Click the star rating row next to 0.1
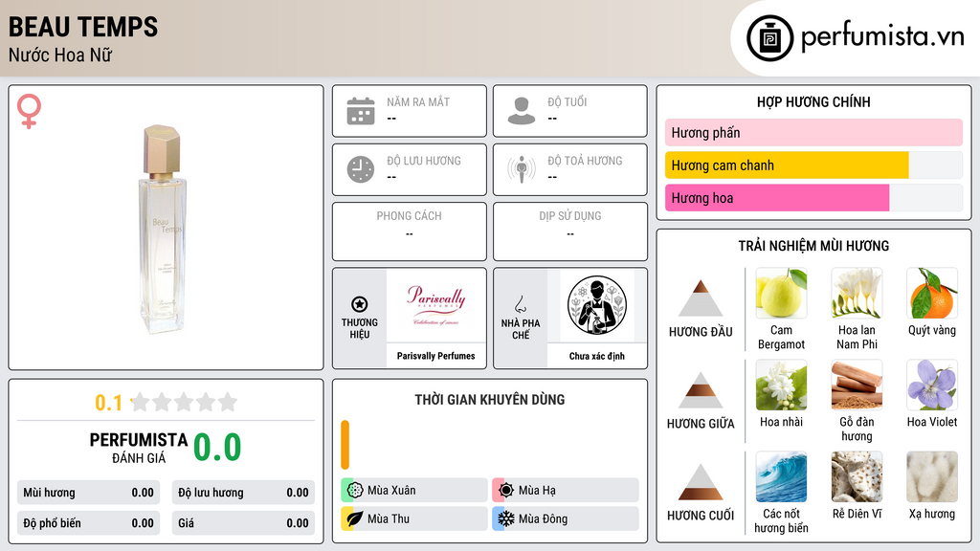Viewport: 980px width, 551px height. (184, 402)
